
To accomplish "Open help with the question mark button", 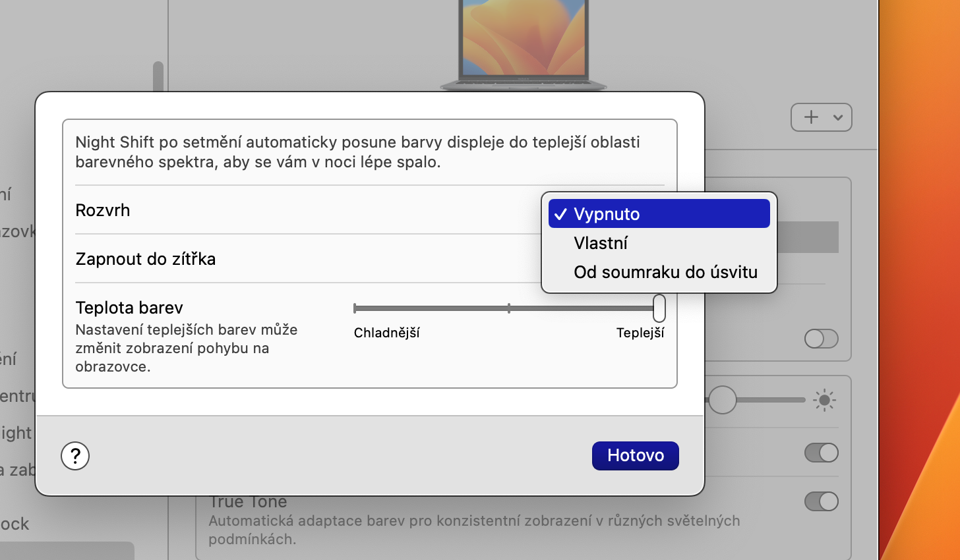I will point(75,456).
